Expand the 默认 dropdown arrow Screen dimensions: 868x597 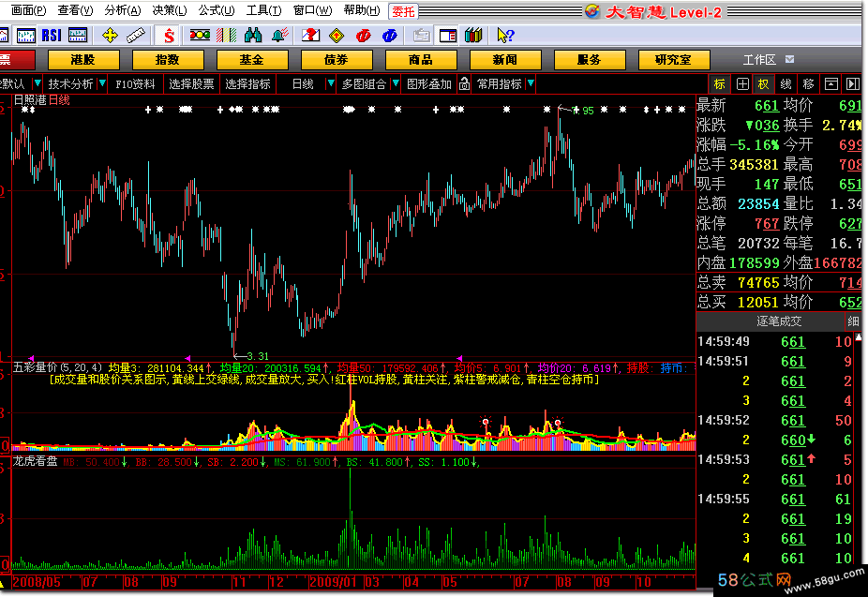(x=37, y=83)
